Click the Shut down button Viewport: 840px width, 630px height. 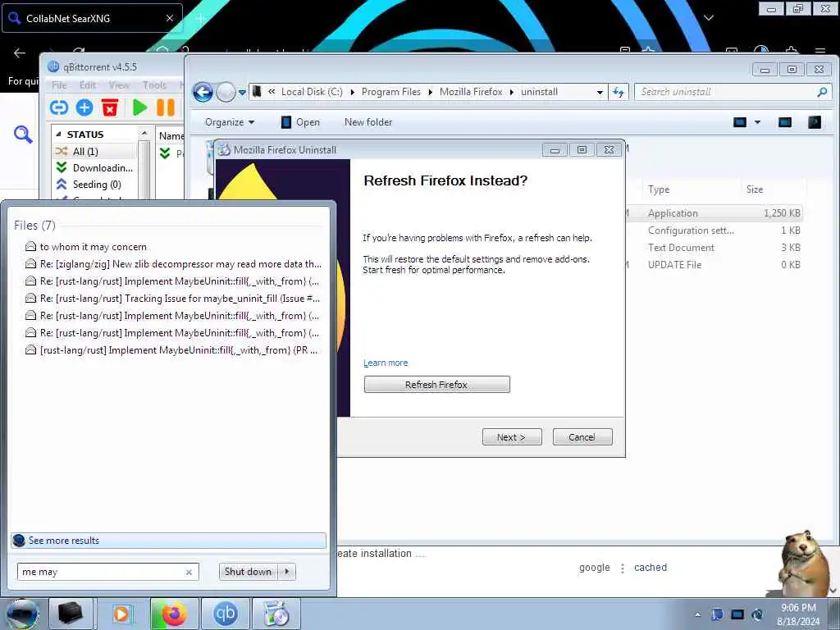tap(248, 572)
